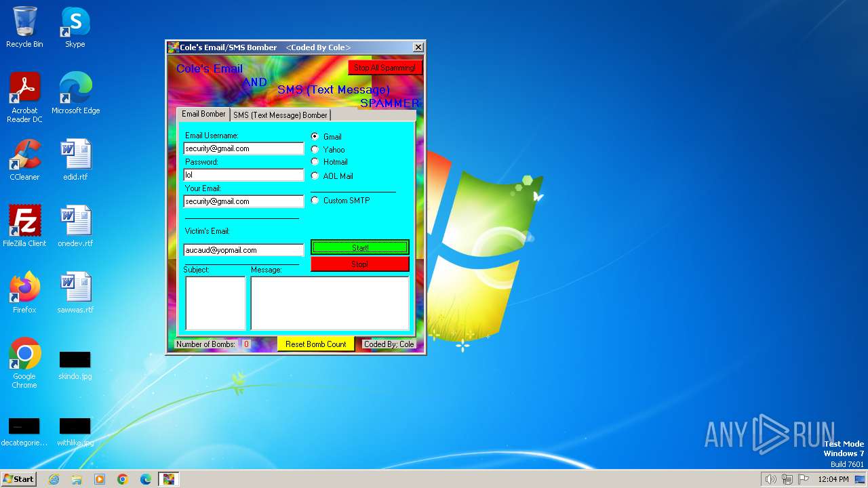Click the Stop All Spamming! button
868x488 pixels.
click(384, 68)
